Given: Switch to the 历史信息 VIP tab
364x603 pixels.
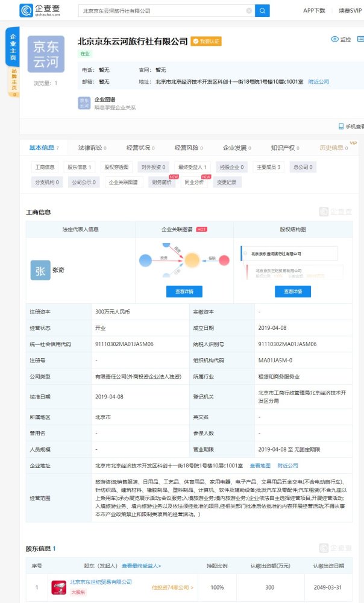Looking at the screenshot, I should coord(334,148).
